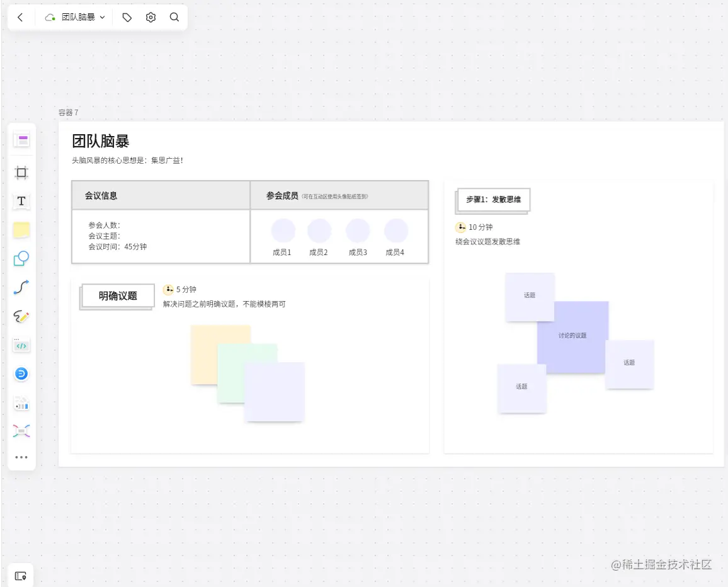Open the web embed tool

[21, 373]
